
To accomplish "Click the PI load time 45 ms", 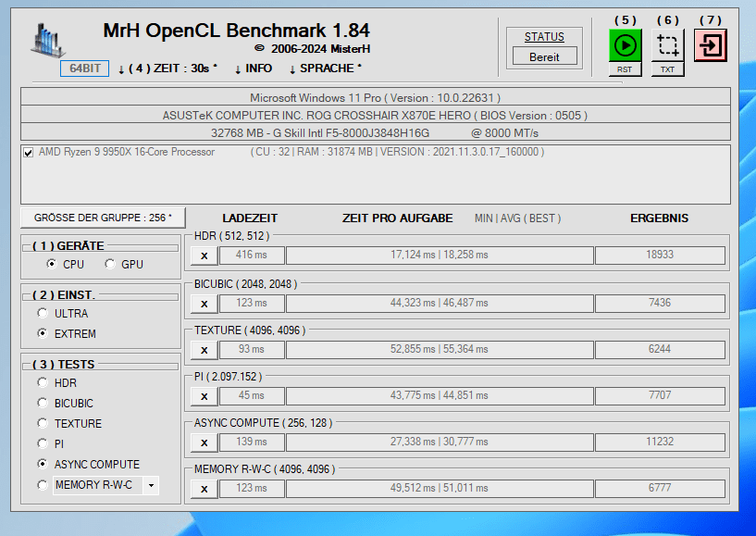I will (252, 395).
